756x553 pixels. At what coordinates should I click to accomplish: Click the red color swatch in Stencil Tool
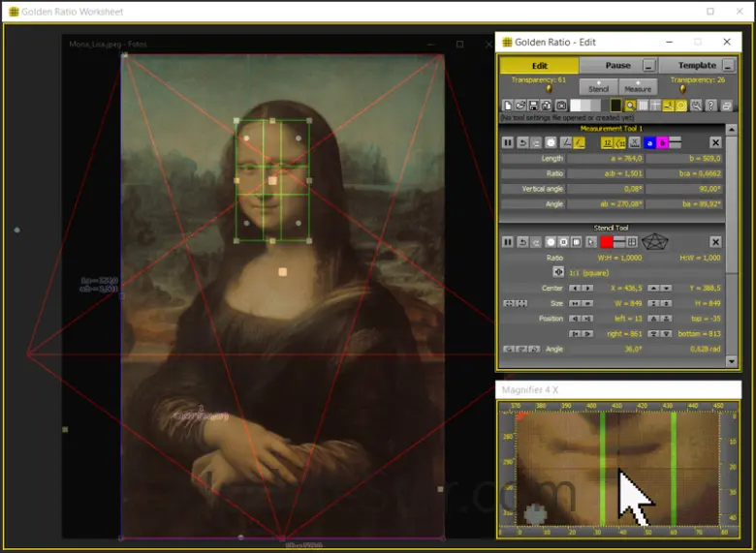[607, 241]
